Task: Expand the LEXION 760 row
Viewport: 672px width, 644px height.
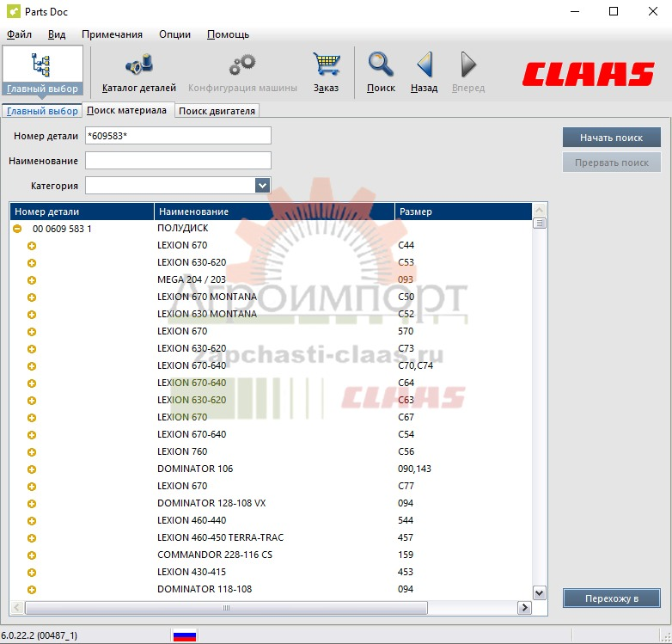Action: click(32, 452)
